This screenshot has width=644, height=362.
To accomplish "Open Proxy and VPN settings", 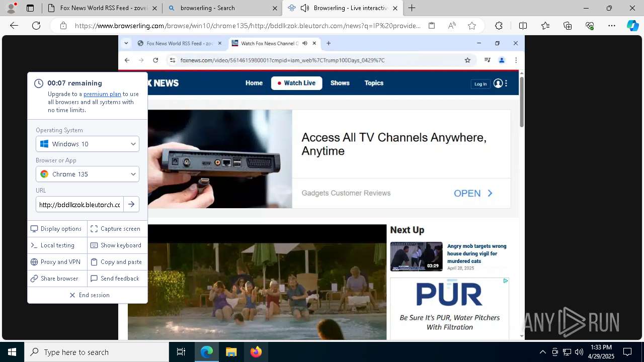I will tap(57, 262).
